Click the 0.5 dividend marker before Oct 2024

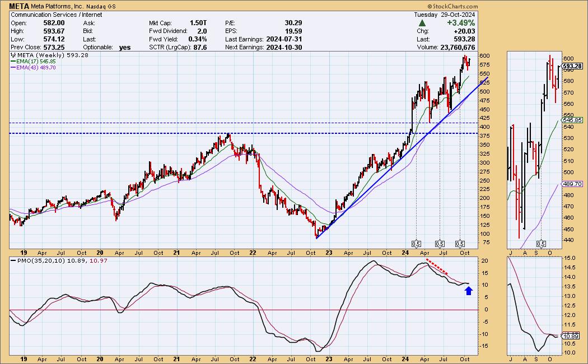pos(460,244)
